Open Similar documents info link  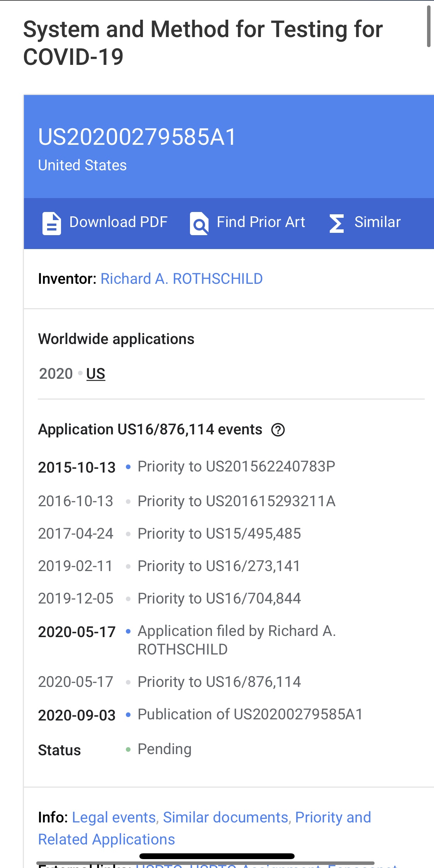click(x=226, y=817)
